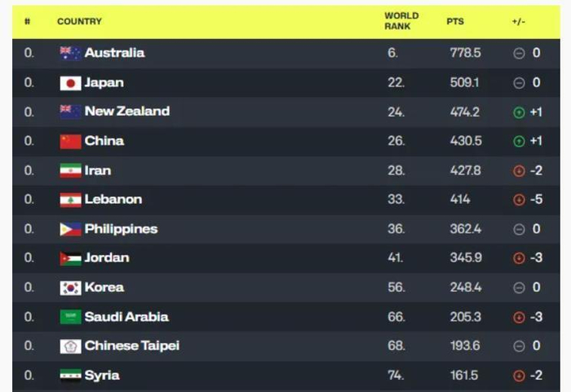The image size is (571, 392).
Task: Click Lebanon's red down-arrow indicator
Action: [x=519, y=200]
